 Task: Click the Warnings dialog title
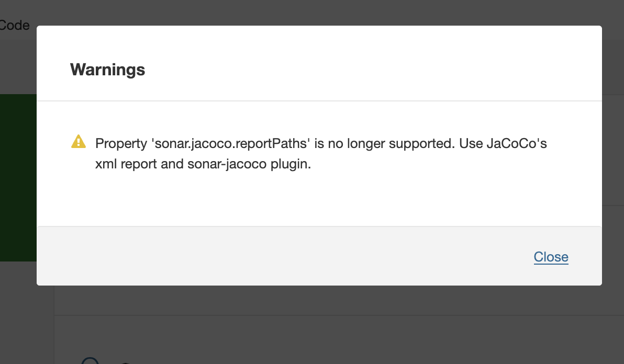click(x=107, y=70)
